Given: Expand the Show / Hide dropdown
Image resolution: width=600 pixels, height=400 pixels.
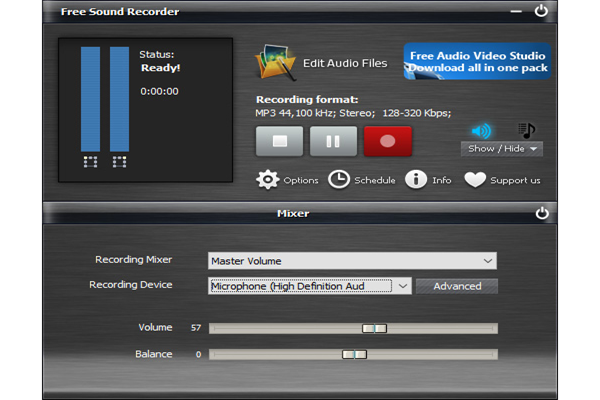Looking at the screenshot, I should (502, 149).
